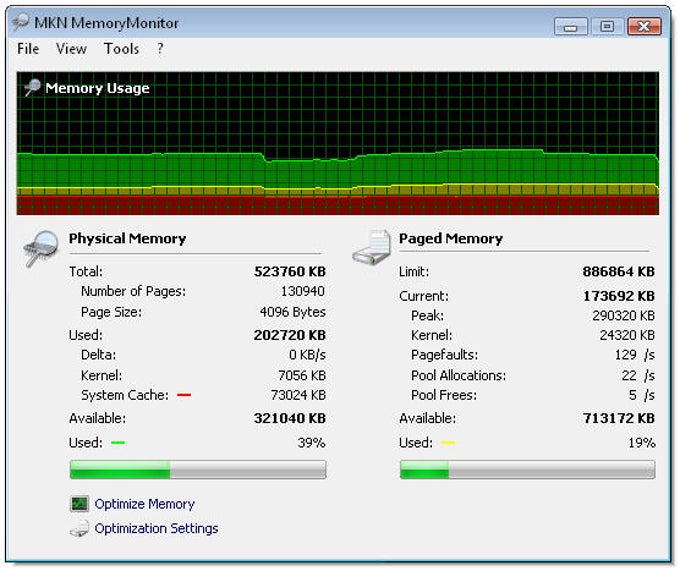Open the File menu
This screenshot has height=571, width=680.
tap(28, 49)
